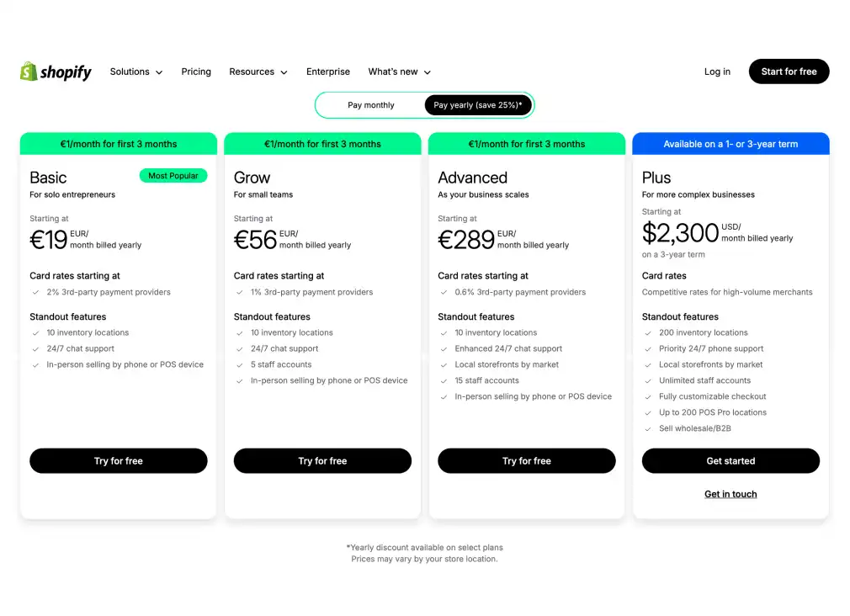Open the Solutions dropdown
This screenshot has width=850, height=616.
coord(135,72)
